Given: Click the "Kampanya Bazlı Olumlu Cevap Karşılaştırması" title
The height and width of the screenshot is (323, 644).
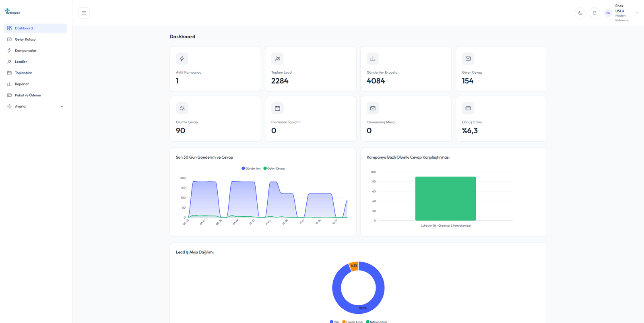Looking at the screenshot, I should (408, 157).
